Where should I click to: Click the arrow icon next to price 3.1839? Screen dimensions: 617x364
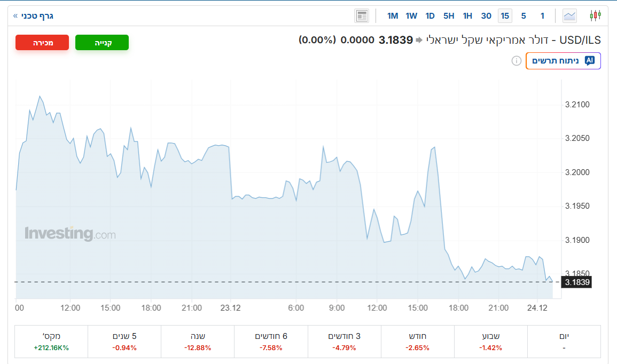click(x=419, y=40)
